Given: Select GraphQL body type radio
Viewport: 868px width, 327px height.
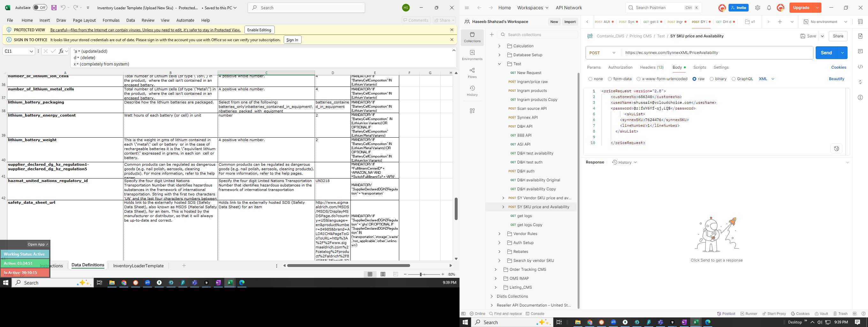Looking at the screenshot, I should pos(734,79).
